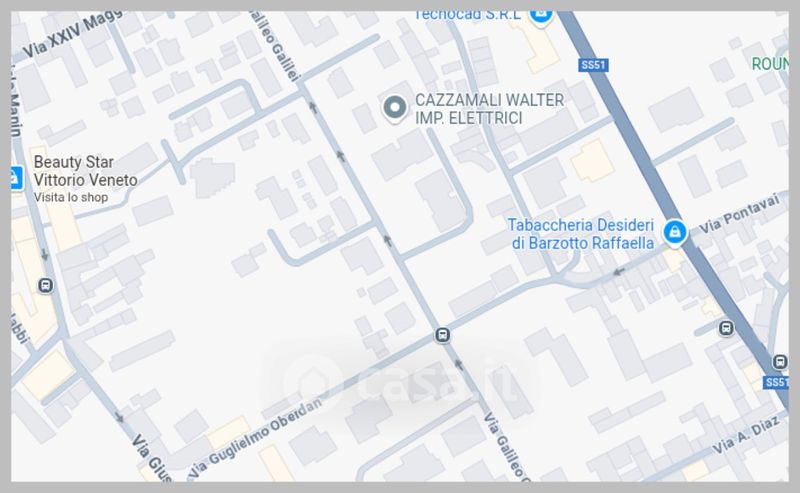Select the Via Pontavai street label
Screen dimensions: 800x493
(x=739, y=214)
